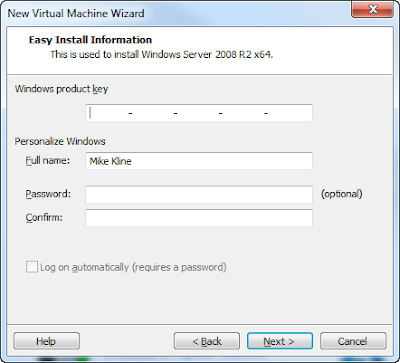The image size is (400, 363).
Task: Open Help for the wizard
Action: click(46, 341)
